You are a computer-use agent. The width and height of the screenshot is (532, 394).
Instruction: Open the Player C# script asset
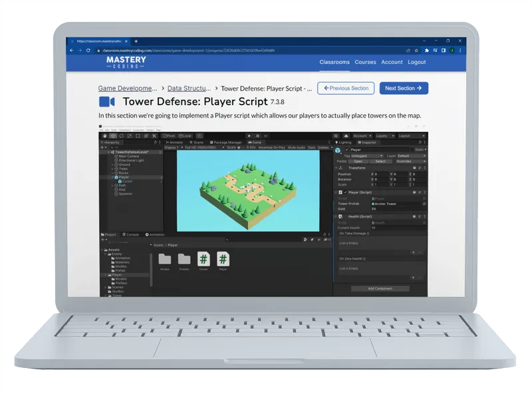[x=223, y=258]
